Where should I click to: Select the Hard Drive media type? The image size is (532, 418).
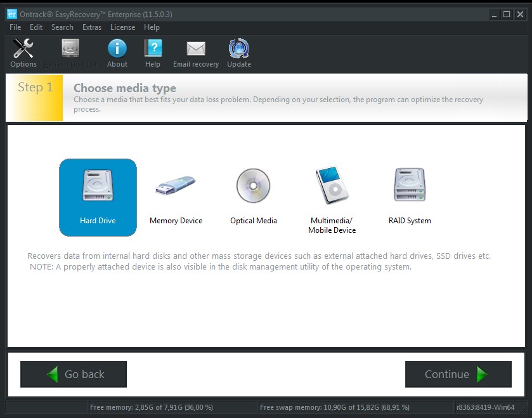98,197
